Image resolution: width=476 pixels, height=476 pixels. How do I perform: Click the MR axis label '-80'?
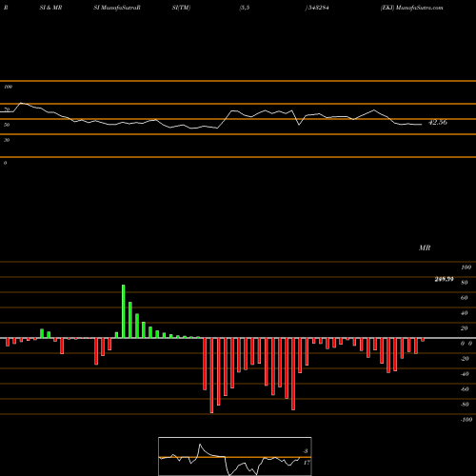pyautogui.click(x=465, y=405)
